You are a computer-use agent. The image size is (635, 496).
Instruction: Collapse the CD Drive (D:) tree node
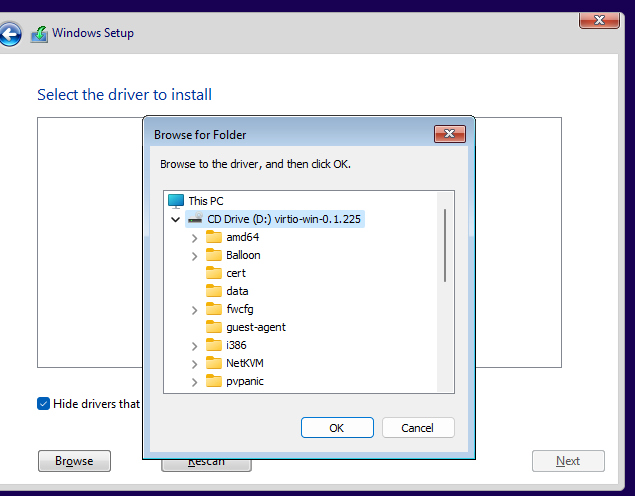click(176, 219)
